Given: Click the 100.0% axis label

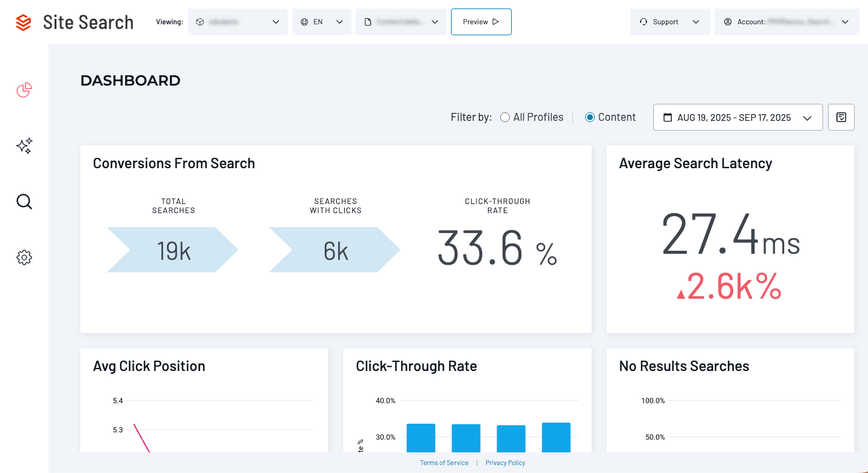Looking at the screenshot, I should [653, 401].
